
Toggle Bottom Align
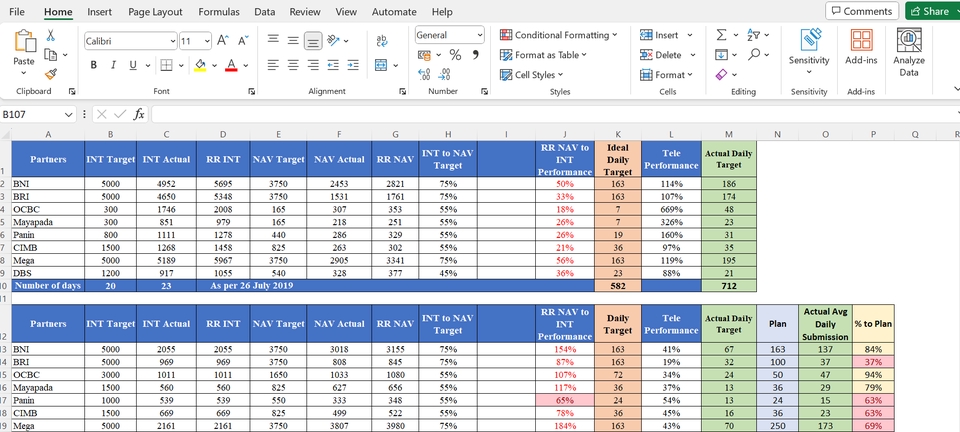pos(313,41)
